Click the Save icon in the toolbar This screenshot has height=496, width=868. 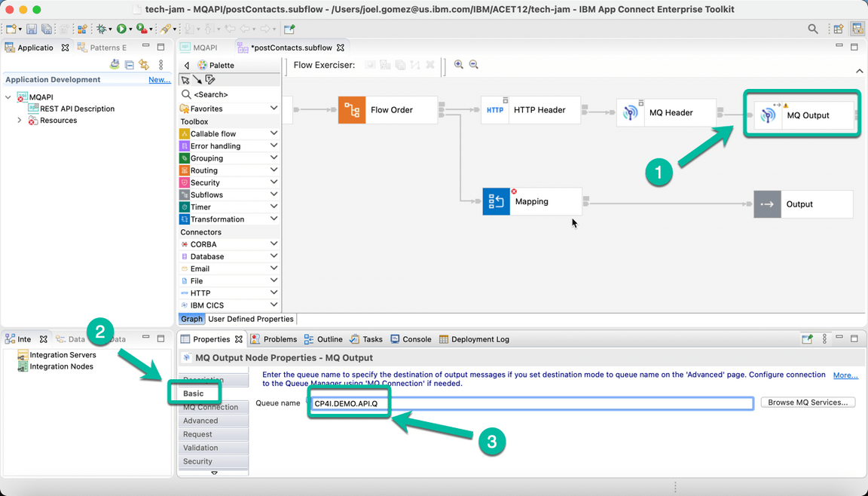(x=31, y=29)
